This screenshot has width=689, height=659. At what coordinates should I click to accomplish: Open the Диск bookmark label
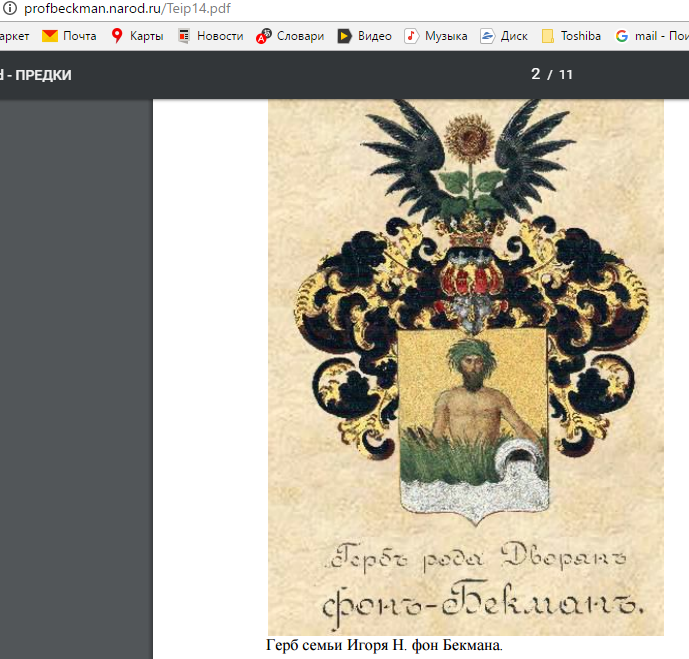point(514,36)
